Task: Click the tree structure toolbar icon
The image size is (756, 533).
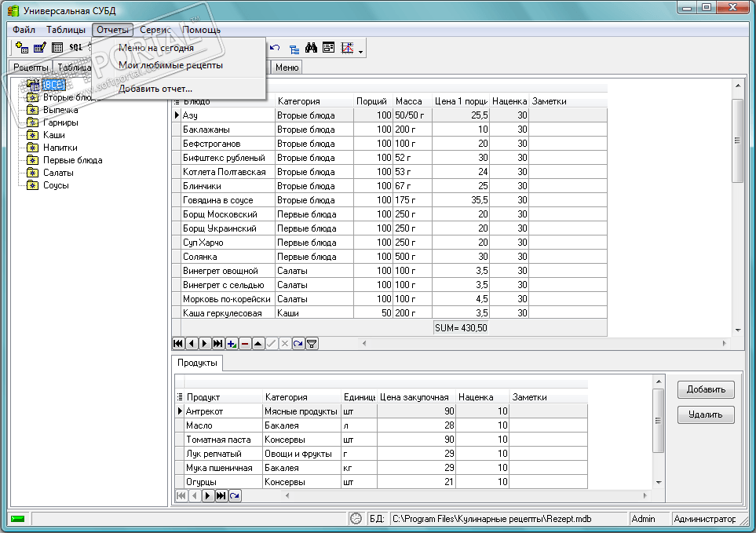Action: pos(294,48)
